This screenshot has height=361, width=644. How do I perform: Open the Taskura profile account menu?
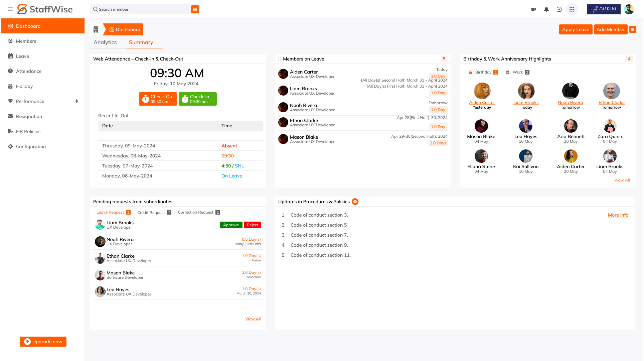pyautogui.click(x=610, y=9)
